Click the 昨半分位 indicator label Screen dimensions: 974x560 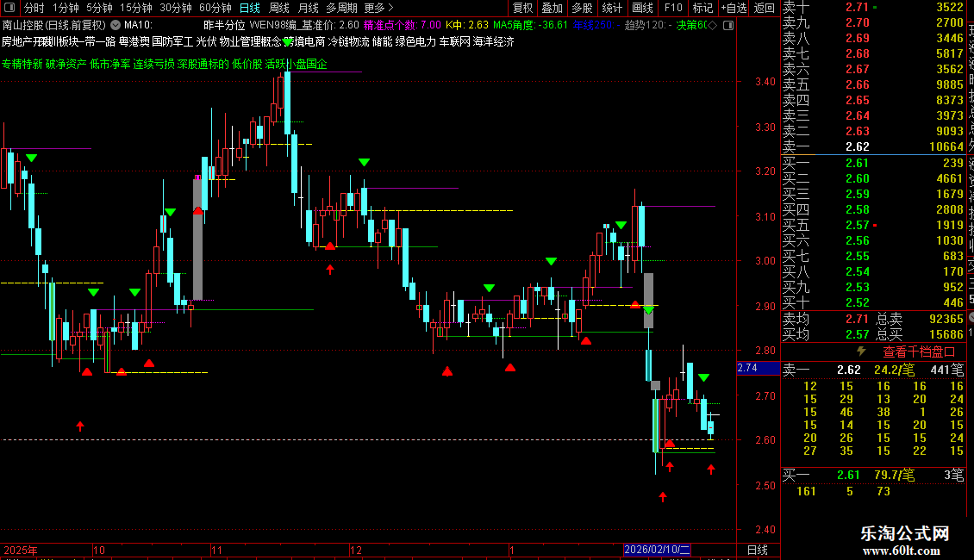click(224, 25)
